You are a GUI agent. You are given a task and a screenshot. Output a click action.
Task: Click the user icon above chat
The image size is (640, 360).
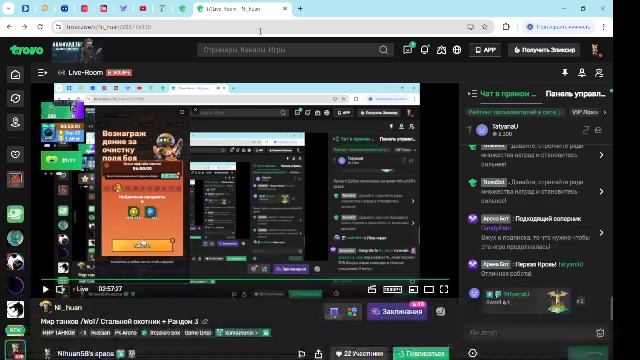[582, 73]
